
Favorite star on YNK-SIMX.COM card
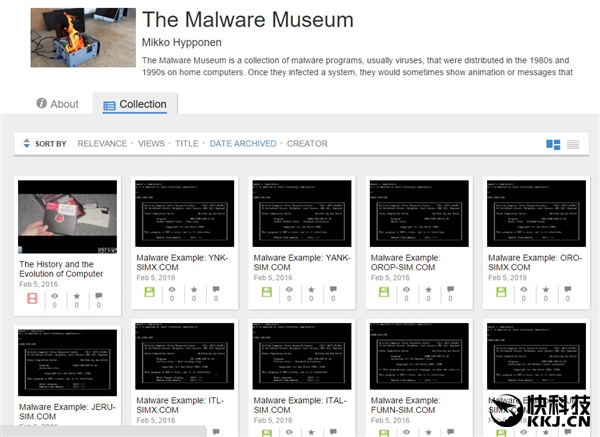(194, 289)
